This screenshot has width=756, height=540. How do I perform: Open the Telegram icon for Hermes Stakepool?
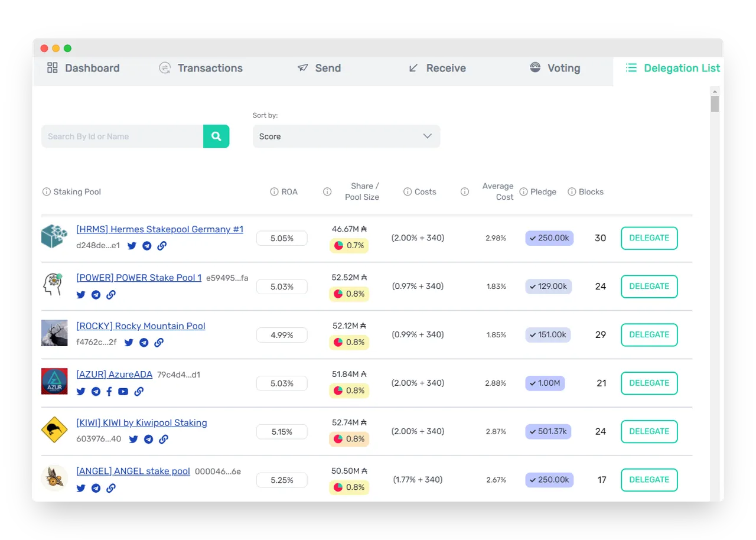pyautogui.click(x=146, y=246)
